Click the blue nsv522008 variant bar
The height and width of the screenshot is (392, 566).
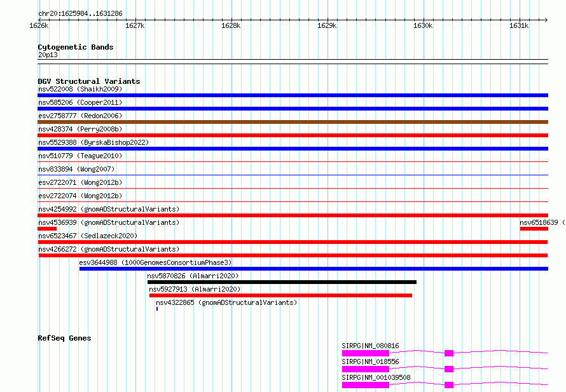[293, 95]
